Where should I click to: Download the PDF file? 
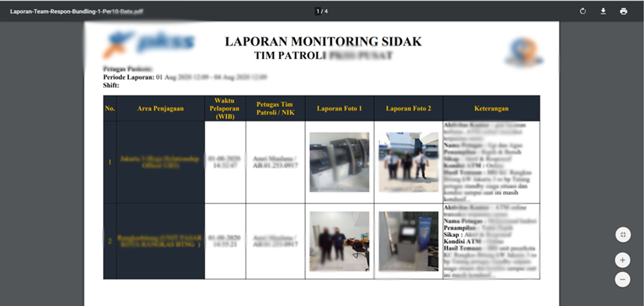(x=603, y=11)
